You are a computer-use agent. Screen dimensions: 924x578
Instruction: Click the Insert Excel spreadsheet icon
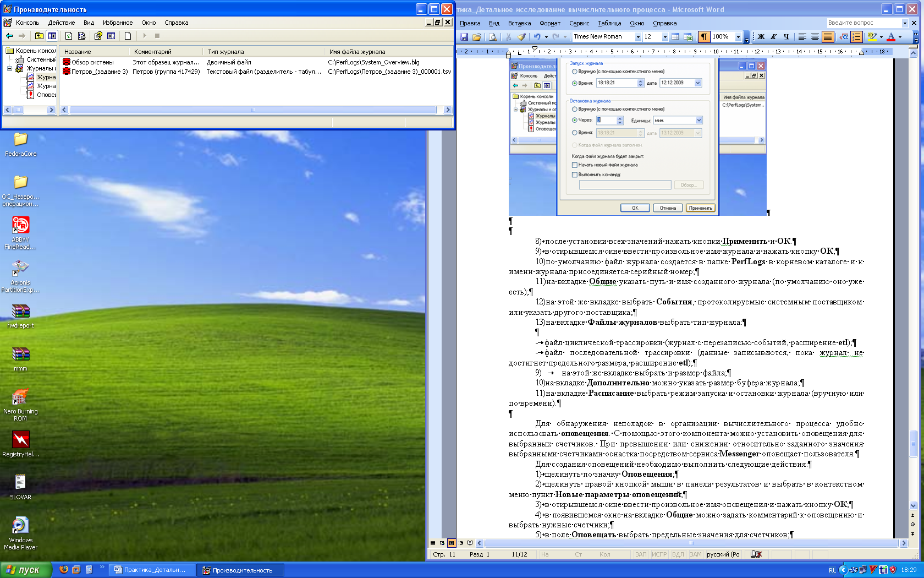(x=688, y=37)
